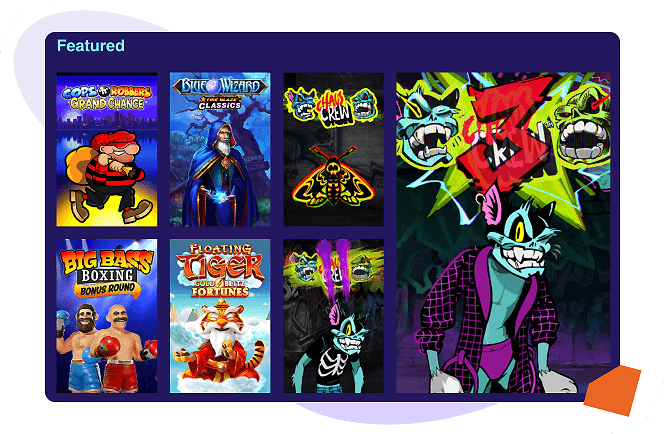This screenshot has width=664, height=434.
Task: Open Chaos Crew tile with skeleton-shirt cat
Action: (x=333, y=316)
